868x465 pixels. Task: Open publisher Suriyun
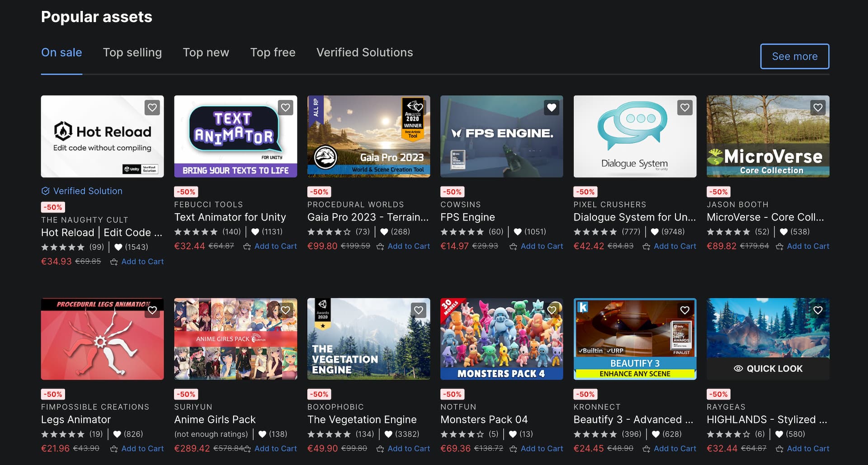(x=193, y=407)
